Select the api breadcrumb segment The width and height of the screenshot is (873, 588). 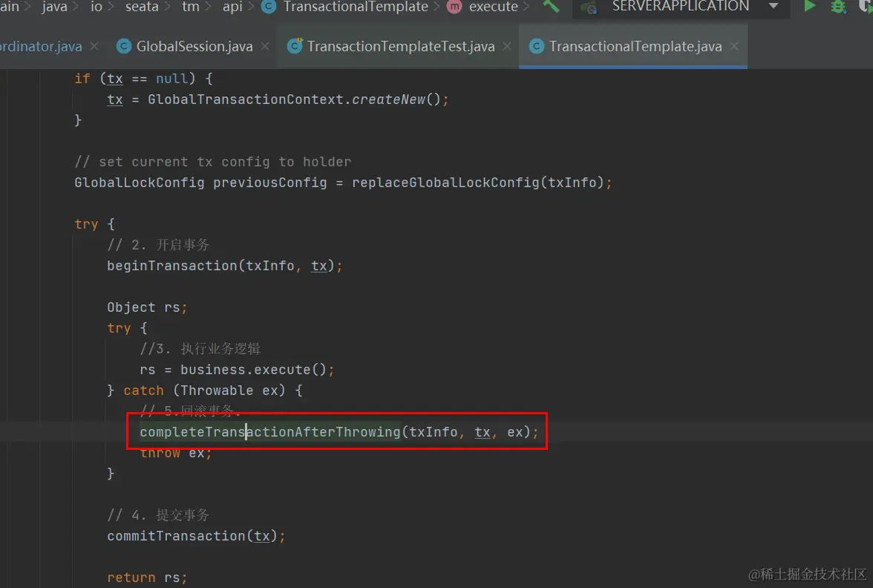[x=232, y=7]
